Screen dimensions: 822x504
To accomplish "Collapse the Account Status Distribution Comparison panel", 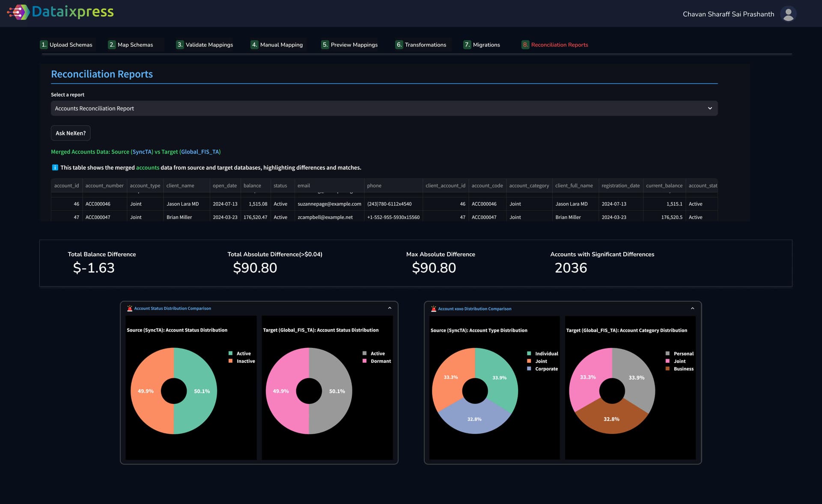I will click(390, 308).
